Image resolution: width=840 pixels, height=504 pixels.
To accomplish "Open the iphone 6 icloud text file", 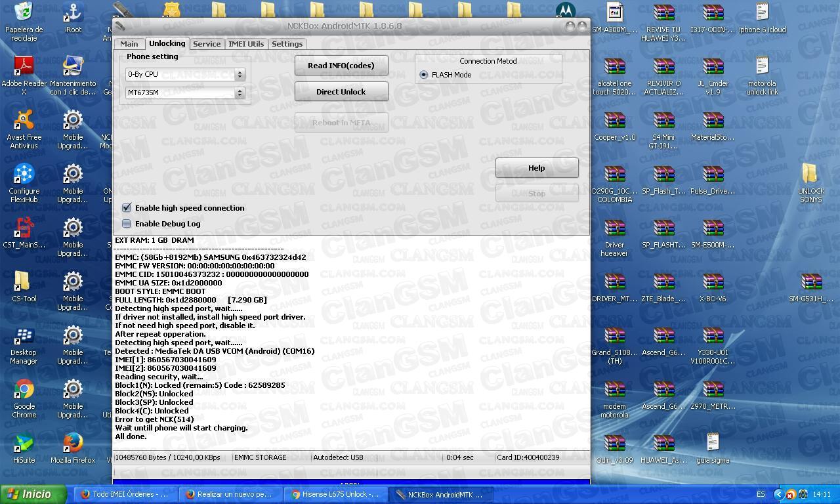I will pos(762,18).
